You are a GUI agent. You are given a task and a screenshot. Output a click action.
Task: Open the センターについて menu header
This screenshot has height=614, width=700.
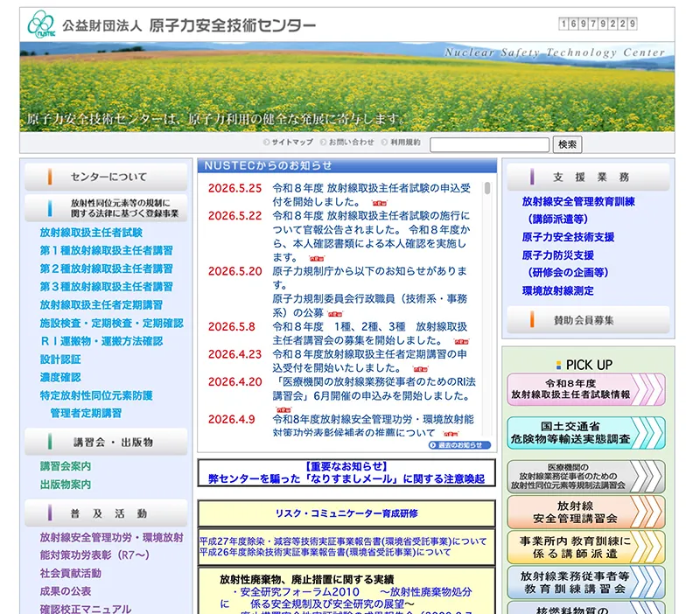click(x=106, y=178)
